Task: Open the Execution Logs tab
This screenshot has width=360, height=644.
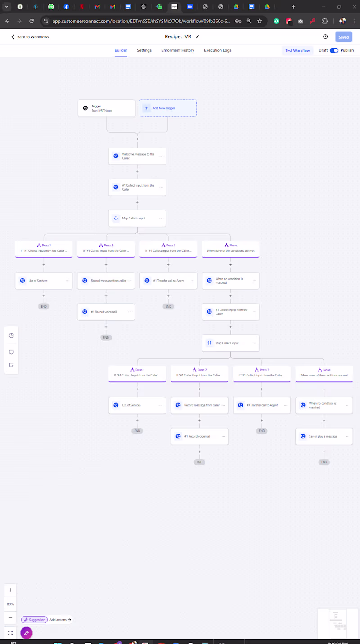Action: [x=218, y=50]
